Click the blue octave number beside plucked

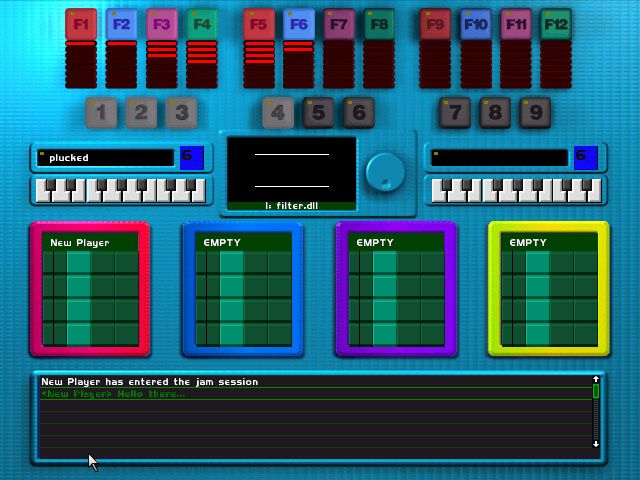coord(191,157)
